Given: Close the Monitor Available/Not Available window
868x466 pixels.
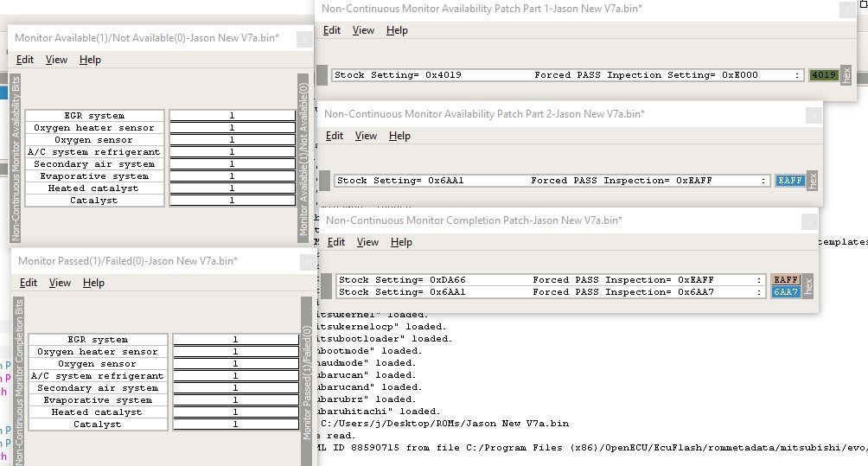Looking at the screenshot, I should (x=303, y=39).
